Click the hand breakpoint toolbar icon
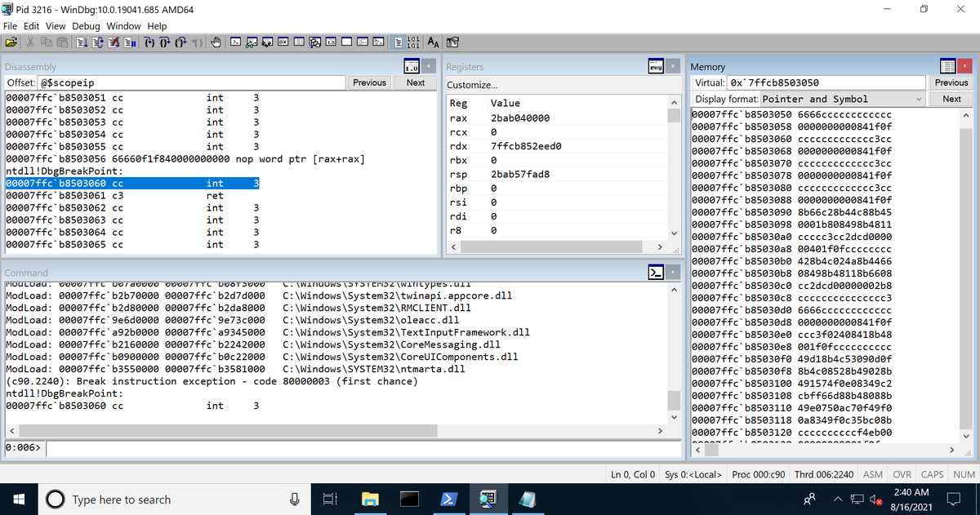Image resolution: width=980 pixels, height=515 pixels. [x=216, y=42]
